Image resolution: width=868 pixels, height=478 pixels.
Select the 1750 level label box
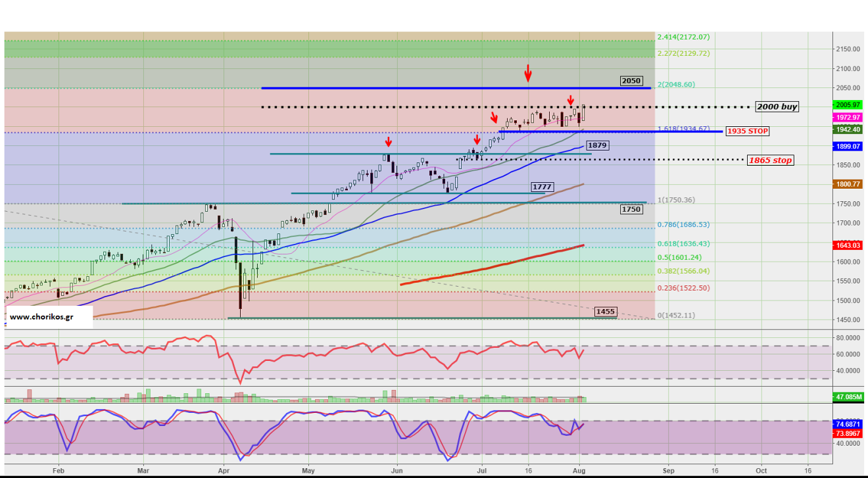point(631,209)
